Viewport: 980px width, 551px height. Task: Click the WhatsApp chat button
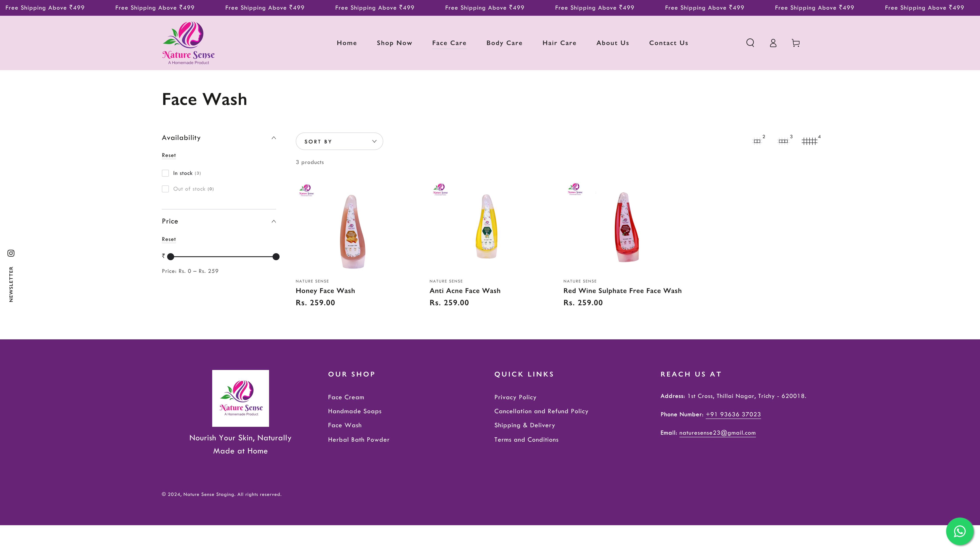tap(959, 531)
